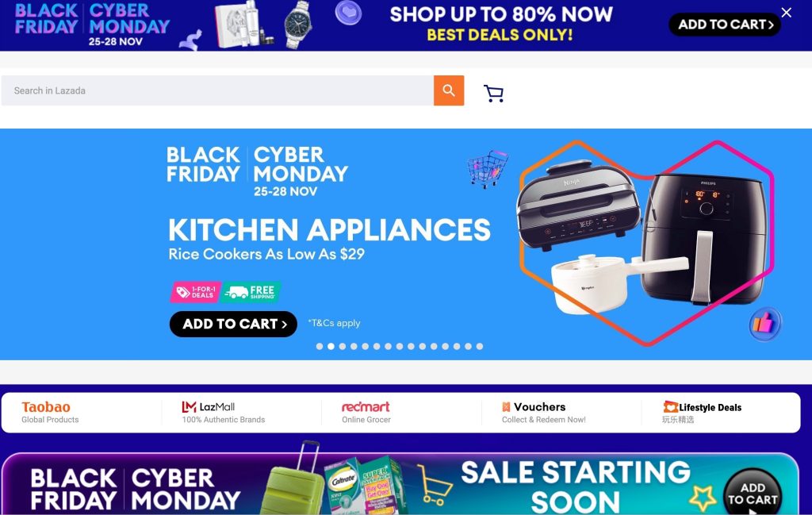Select the first carousel dot
The image size is (812, 515).
click(320, 346)
